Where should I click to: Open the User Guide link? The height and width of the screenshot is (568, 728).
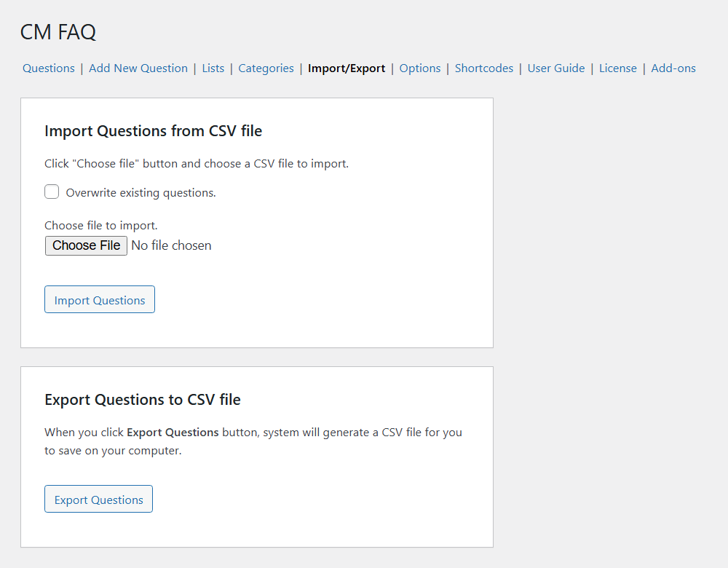556,68
